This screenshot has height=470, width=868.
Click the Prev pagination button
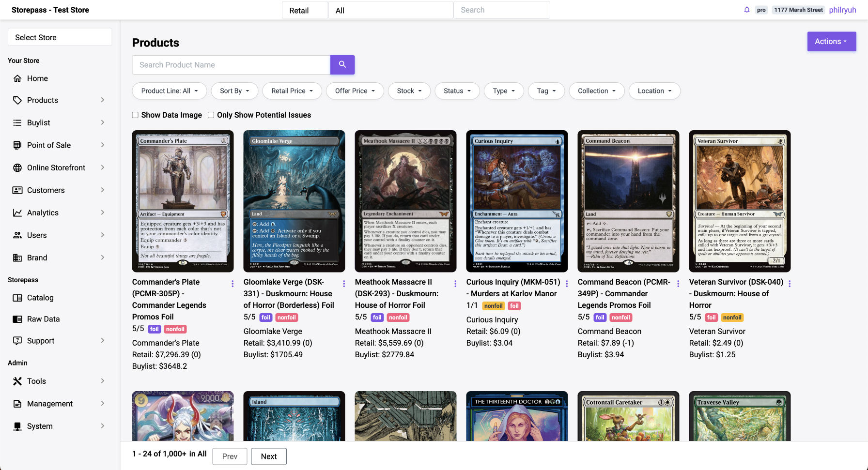pyautogui.click(x=230, y=456)
